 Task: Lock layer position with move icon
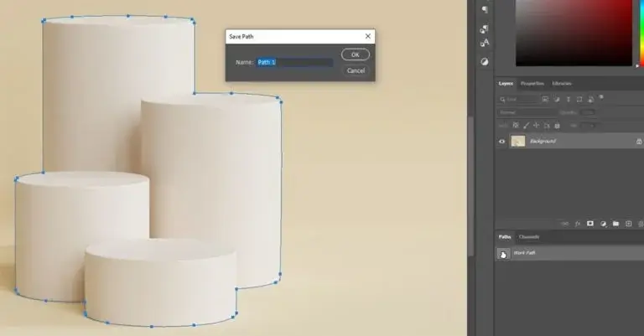coord(537,126)
